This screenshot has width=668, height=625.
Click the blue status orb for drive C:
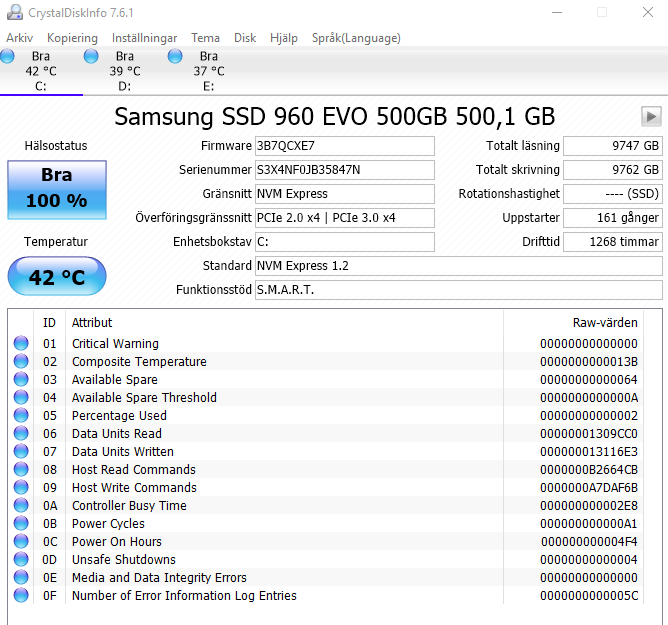7,56
